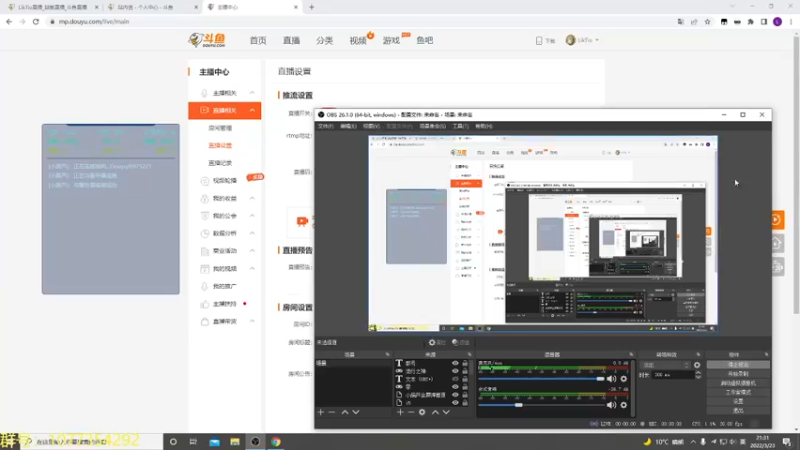Click the 启动虚拟摄像机 virtual camera button

(x=738, y=383)
